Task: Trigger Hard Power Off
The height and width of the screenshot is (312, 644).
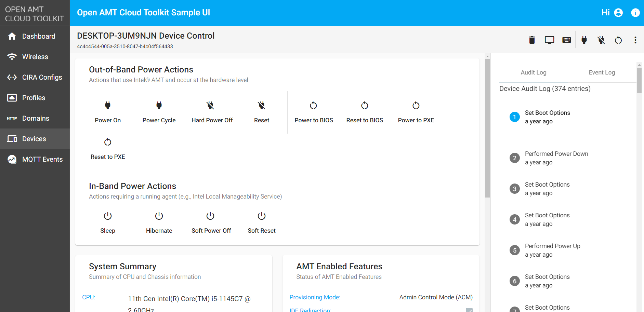Action: click(x=212, y=112)
